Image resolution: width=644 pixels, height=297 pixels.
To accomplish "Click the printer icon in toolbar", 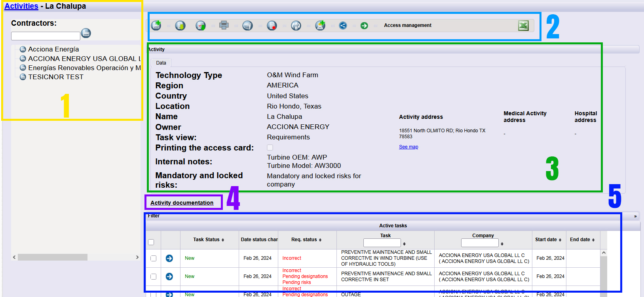I will (x=224, y=25).
